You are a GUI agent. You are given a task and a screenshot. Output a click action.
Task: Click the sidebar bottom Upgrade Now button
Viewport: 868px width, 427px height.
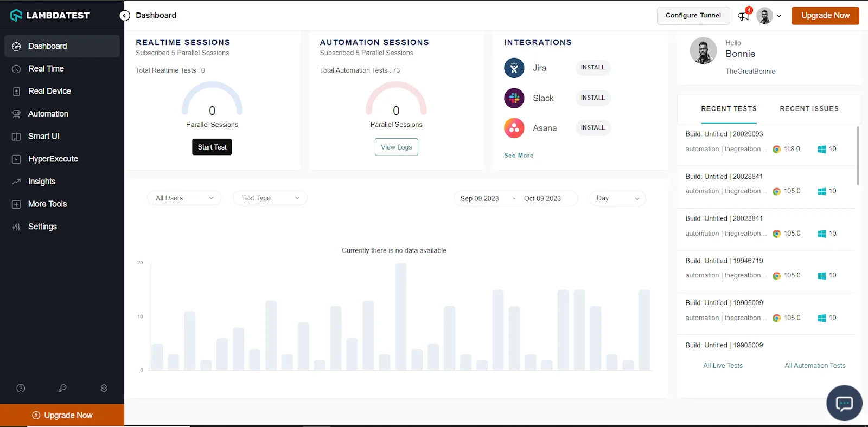click(62, 415)
